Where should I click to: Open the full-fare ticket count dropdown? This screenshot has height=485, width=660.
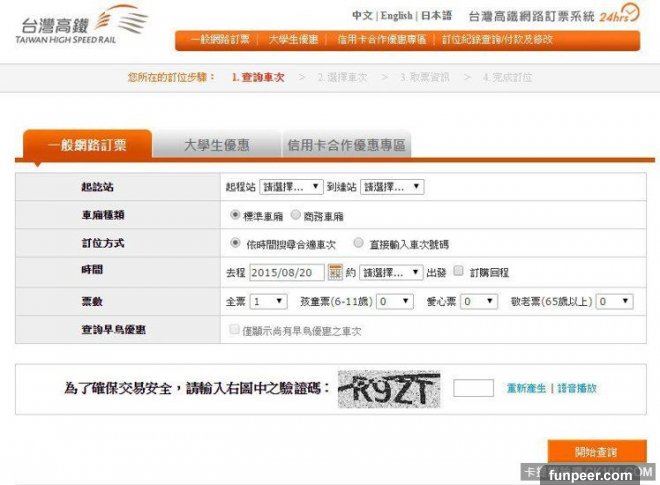(268, 301)
